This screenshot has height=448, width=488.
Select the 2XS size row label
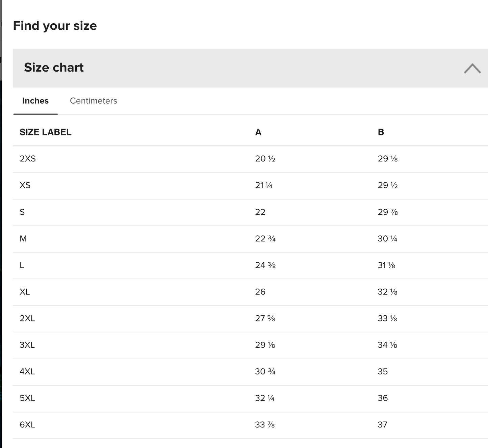(x=28, y=159)
